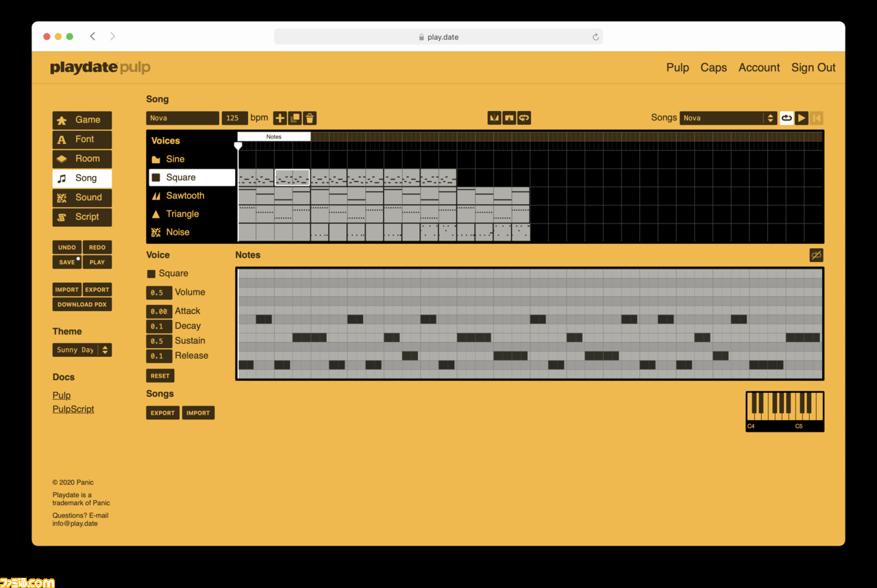Reload the page in browser address bar

(595, 37)
